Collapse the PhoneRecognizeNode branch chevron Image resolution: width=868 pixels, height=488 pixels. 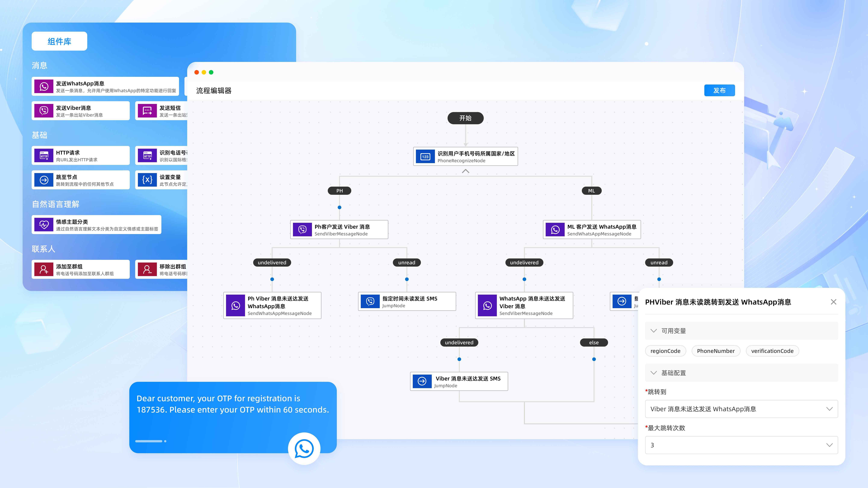coord(465,171)
